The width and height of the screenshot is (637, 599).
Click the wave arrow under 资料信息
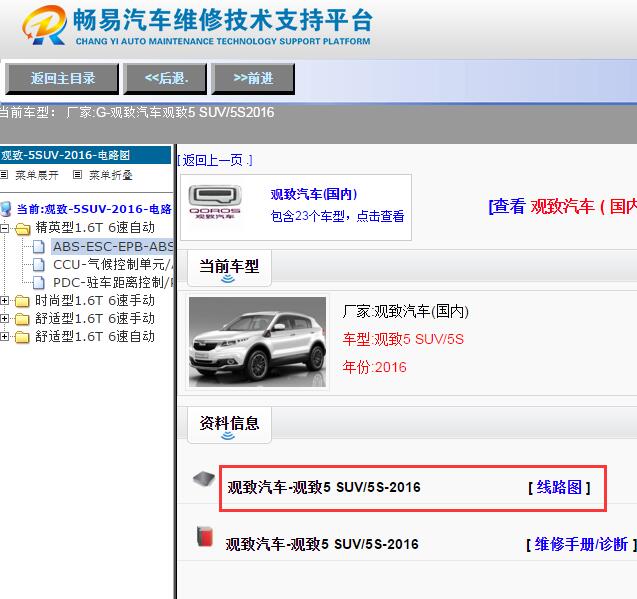coord(228,435)
